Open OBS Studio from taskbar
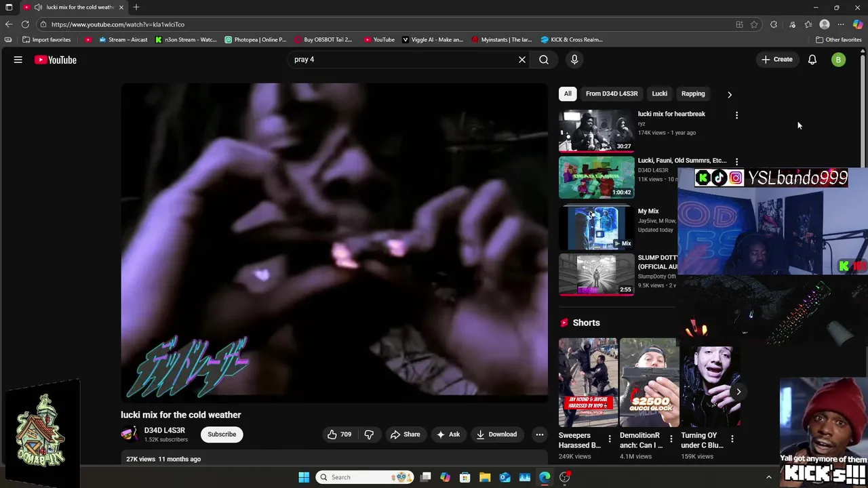868x488 pixels. 564,477
